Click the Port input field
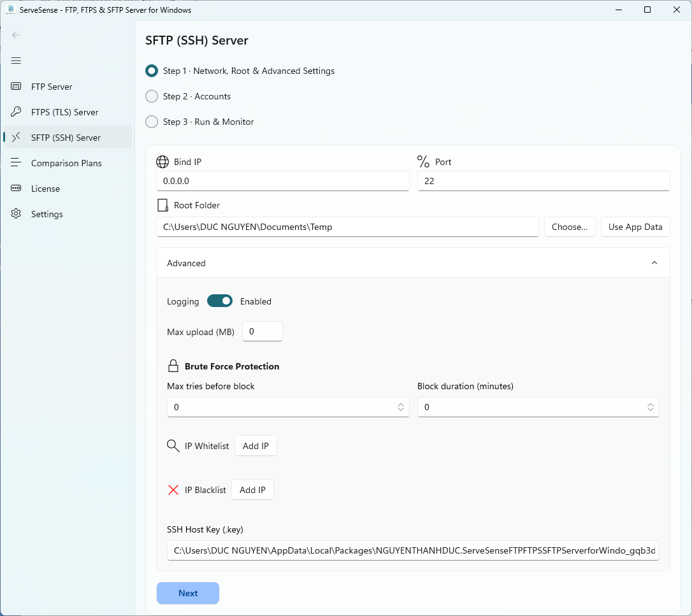 pyautogui.click(x=544, y=181)
